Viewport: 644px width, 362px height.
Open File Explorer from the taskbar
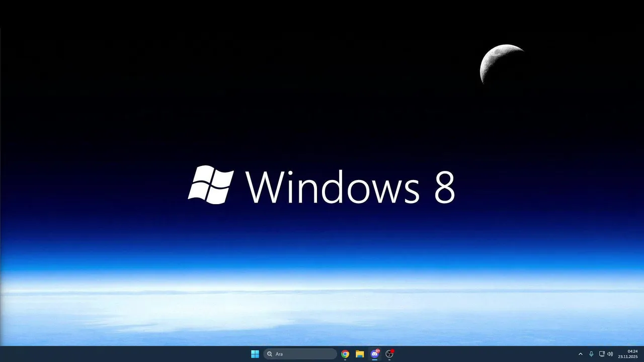[360, 354]
